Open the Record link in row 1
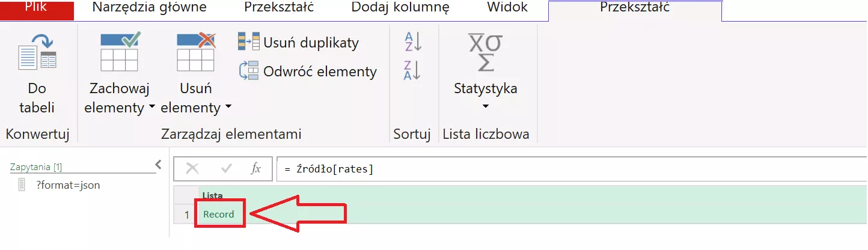The height and width of the screenshot is (250, 868). (219, 214)
